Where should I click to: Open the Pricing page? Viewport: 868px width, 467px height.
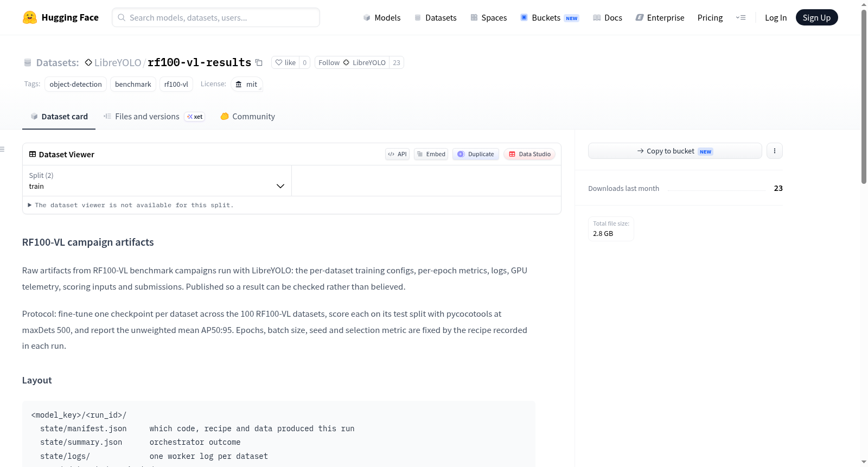(710, 17)
